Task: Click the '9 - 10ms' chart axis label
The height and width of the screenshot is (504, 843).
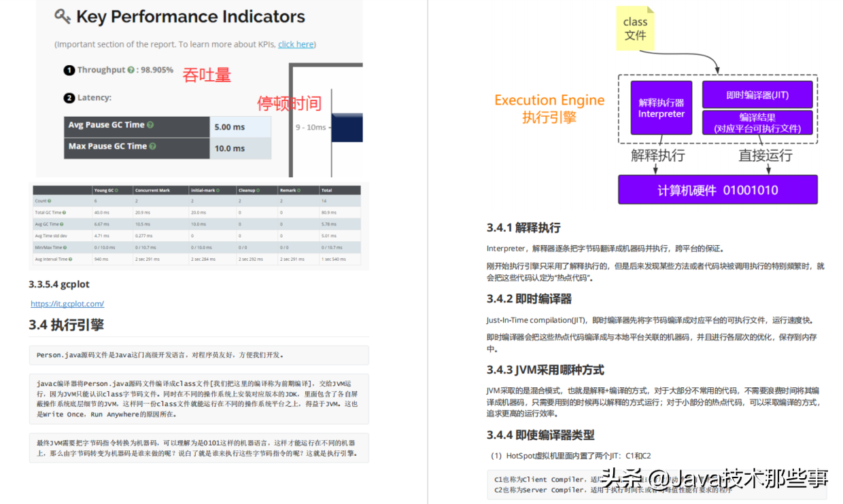Action: point(311,127)
